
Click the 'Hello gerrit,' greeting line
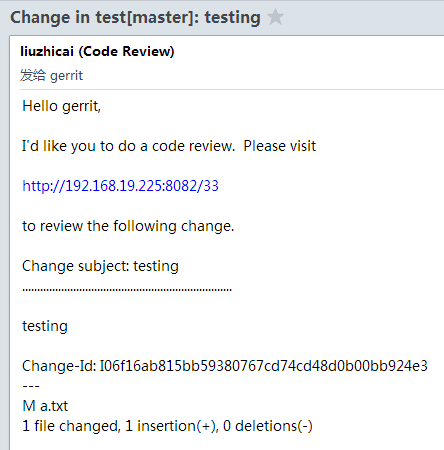[x=61, y=106]
